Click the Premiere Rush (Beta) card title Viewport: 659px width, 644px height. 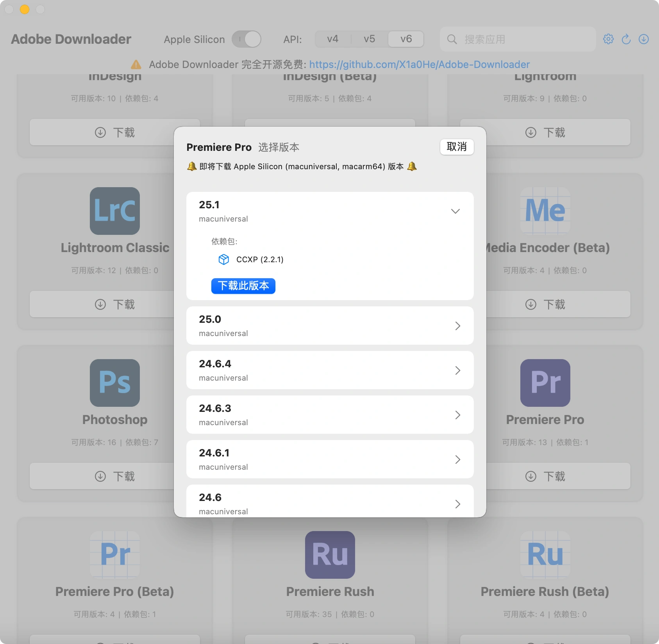(545, 592)
